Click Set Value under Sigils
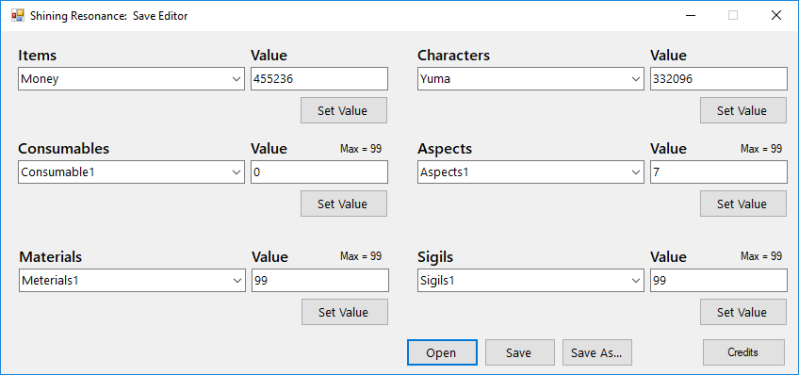The height and width of the screenshot is (375, 799). [x=743, y=312]
